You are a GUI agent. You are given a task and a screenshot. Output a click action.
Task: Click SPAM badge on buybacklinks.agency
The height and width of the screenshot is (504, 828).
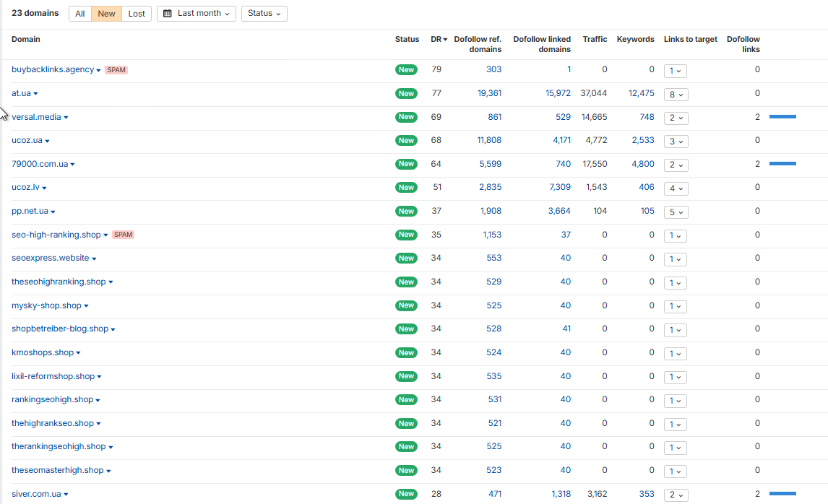coord(116,69)
